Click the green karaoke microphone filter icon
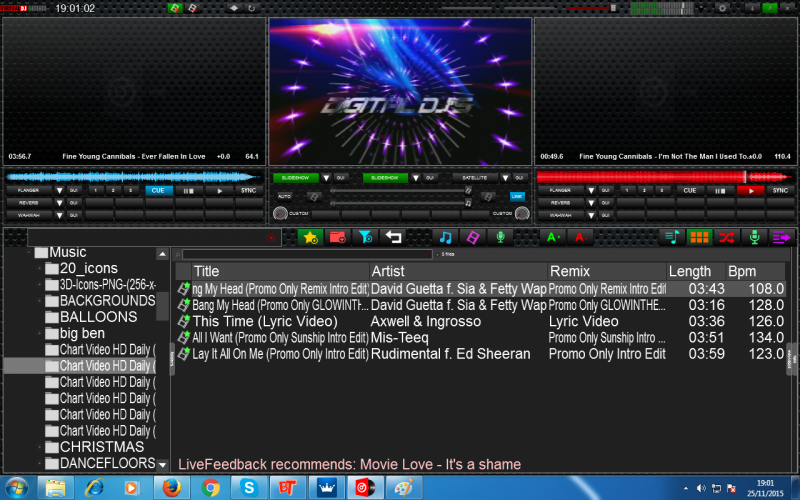 (x=501, y=237)
